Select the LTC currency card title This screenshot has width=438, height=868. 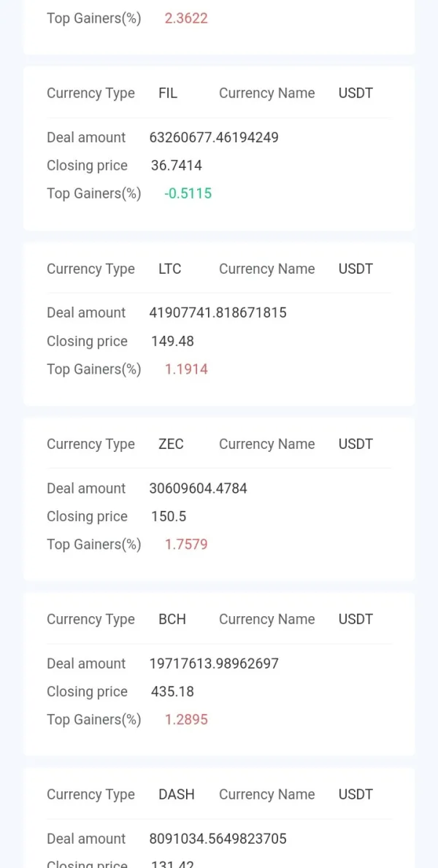click(x=169, y=269)
